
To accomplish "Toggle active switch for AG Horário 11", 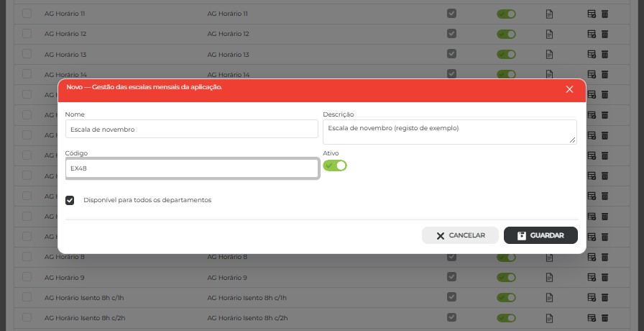I will [x=506, y=14].
